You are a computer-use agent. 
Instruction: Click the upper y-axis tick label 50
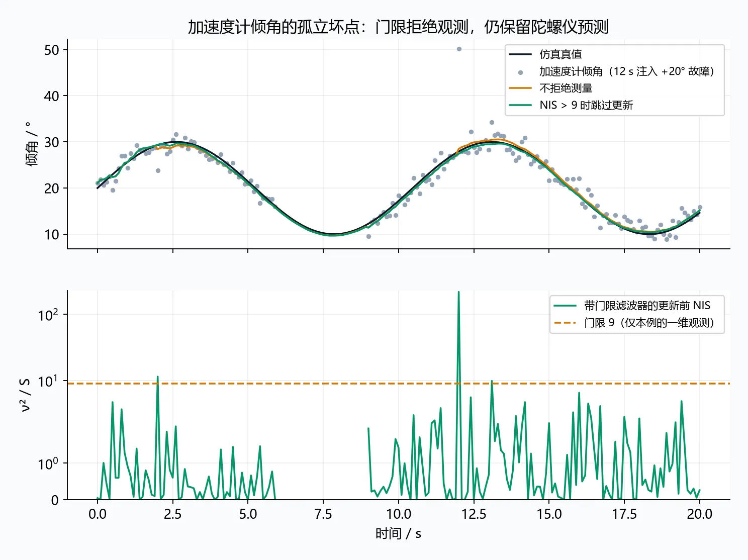click(x=52, y=50)
